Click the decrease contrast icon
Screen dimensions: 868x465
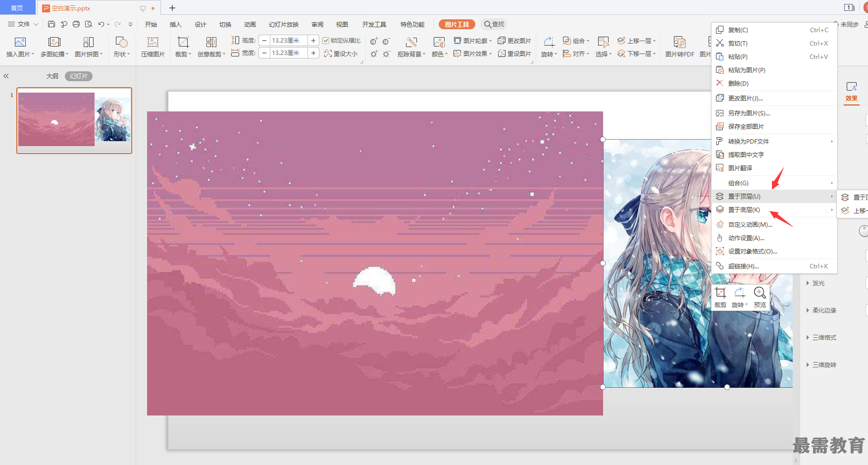tap(386, 41)
